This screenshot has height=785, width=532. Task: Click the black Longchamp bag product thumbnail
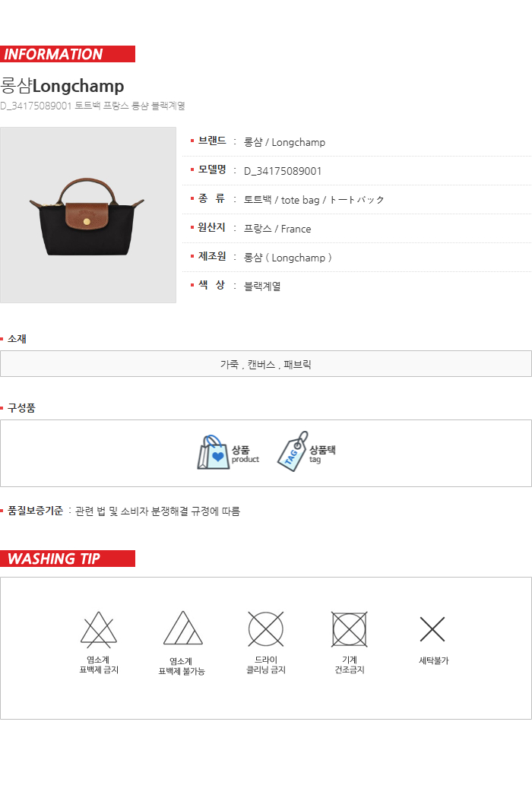88,215
